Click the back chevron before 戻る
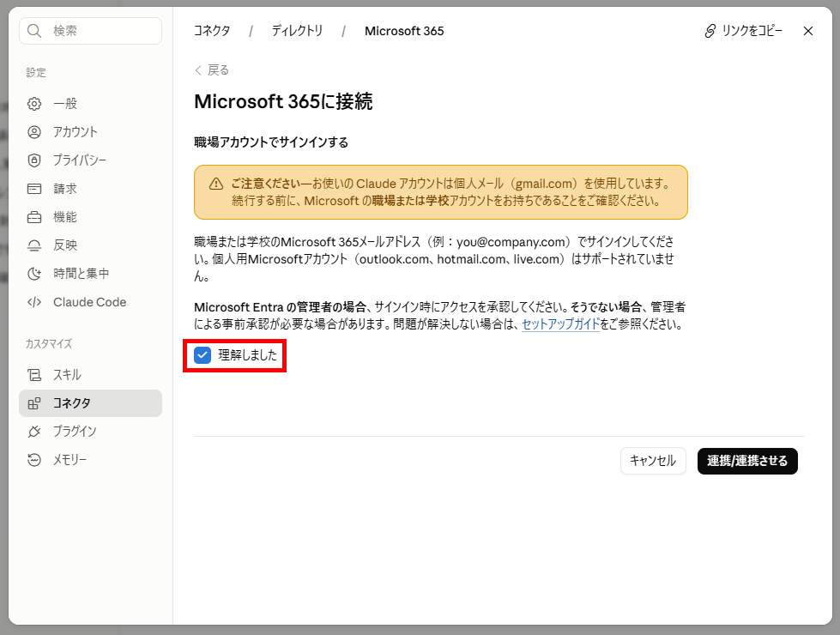Screen dimensions: 840x635 [x=198, y=70]
